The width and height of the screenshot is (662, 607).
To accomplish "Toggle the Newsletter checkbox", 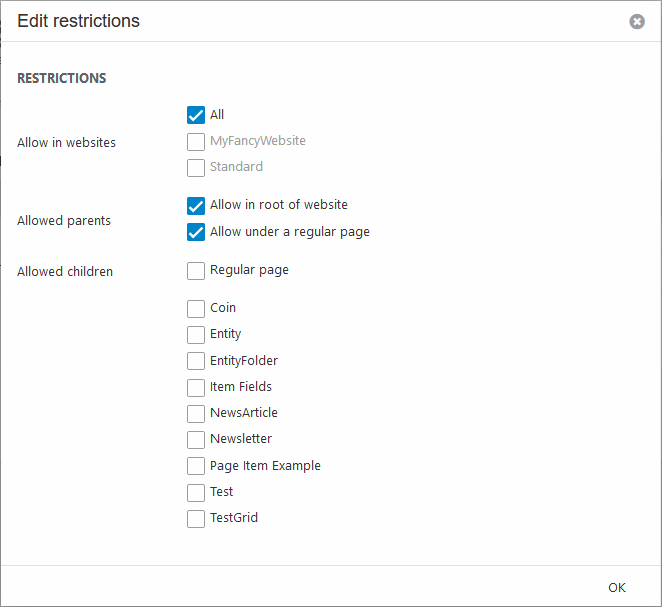I will tap(196, 439).
